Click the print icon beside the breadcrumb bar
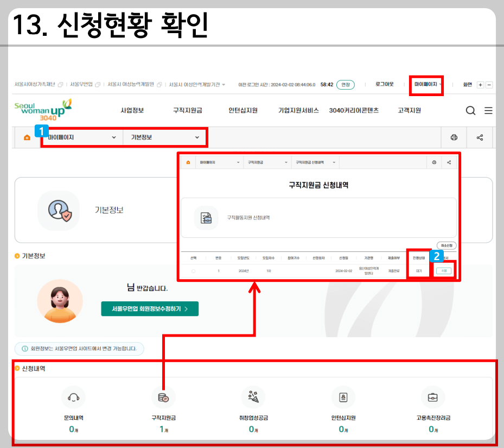 pyautogui.click(x=455, y=137)
